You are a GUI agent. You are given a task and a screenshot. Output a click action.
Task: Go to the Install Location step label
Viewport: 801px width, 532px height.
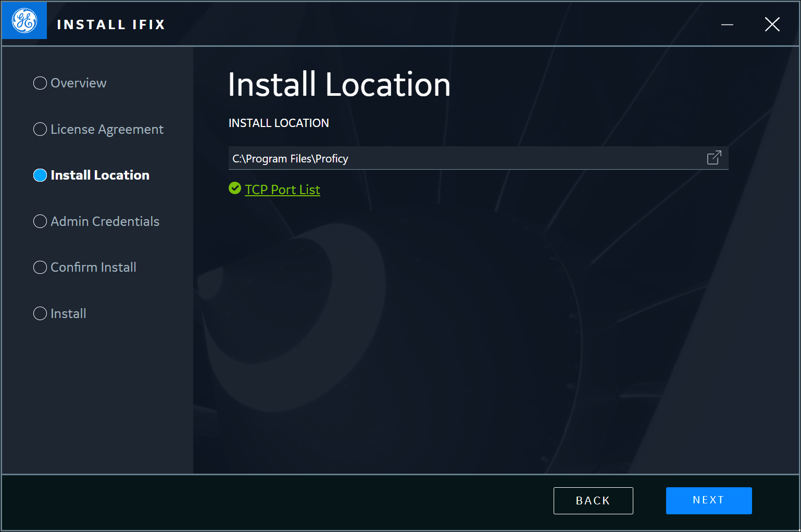click(100, 175)
